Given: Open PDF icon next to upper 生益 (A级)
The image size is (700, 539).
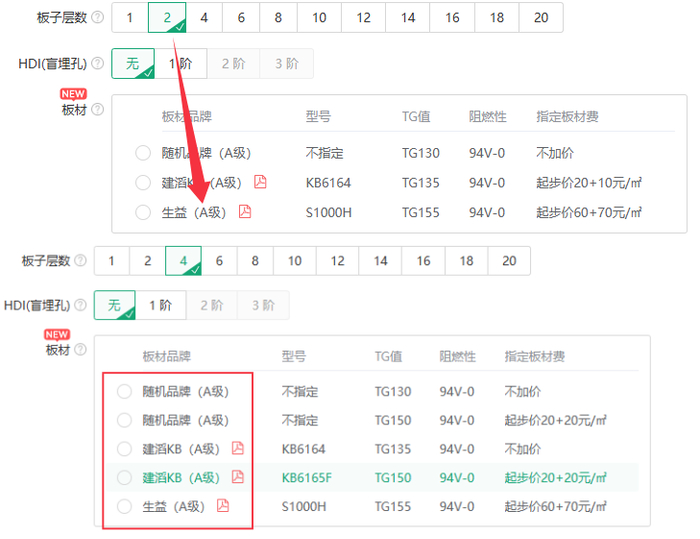Looking at the screenshot, I should pyautogui.click(x=245, y=211).
